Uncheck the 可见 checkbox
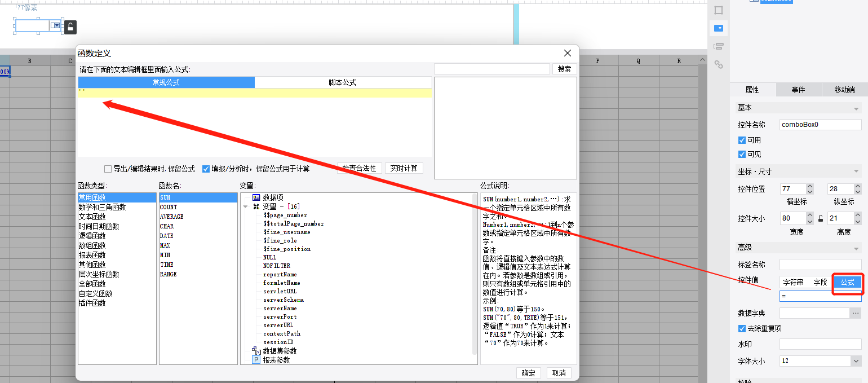The image size is (868, 383). point(742,154)
